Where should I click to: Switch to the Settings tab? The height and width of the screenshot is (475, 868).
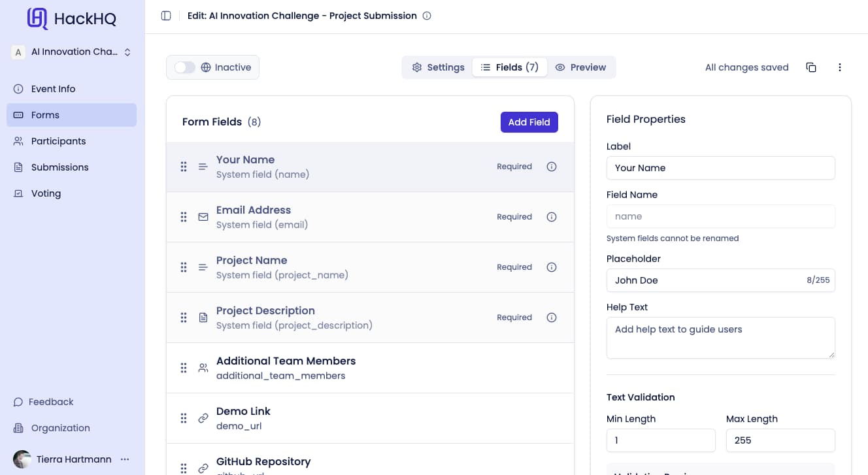(438, 67)
